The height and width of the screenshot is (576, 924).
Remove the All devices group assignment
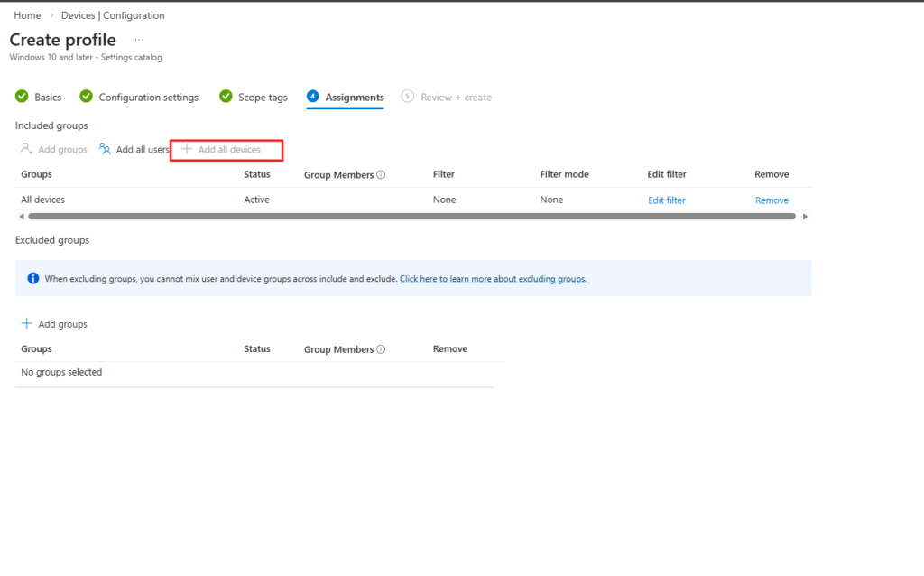coord(772,200)
